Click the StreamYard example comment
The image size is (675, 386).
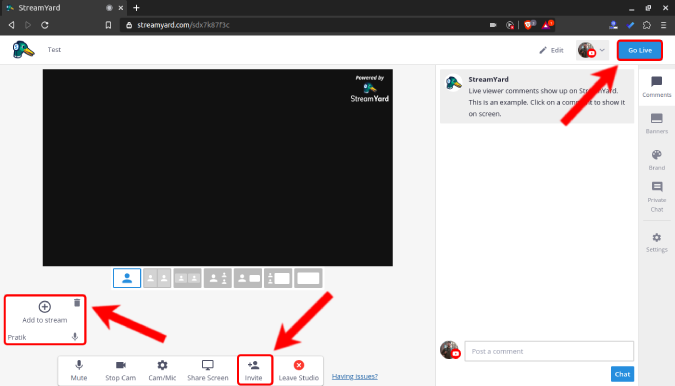click(537, 96)
